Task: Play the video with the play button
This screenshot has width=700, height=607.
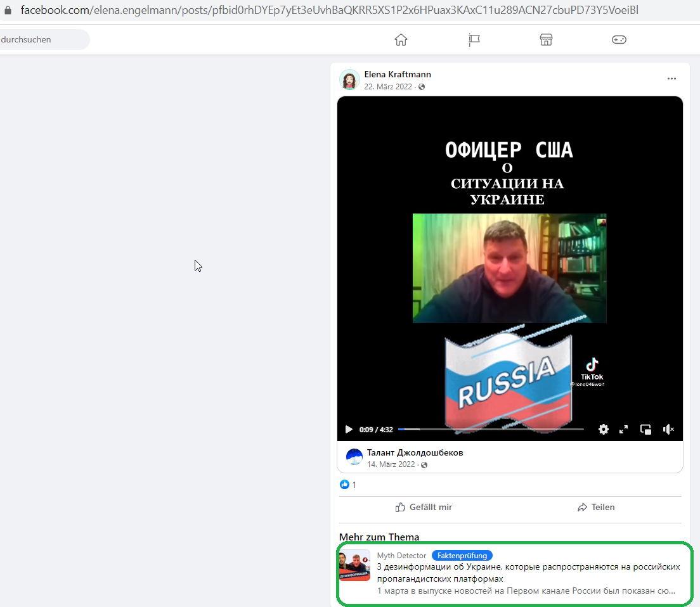Action: (x=349, y=430)
